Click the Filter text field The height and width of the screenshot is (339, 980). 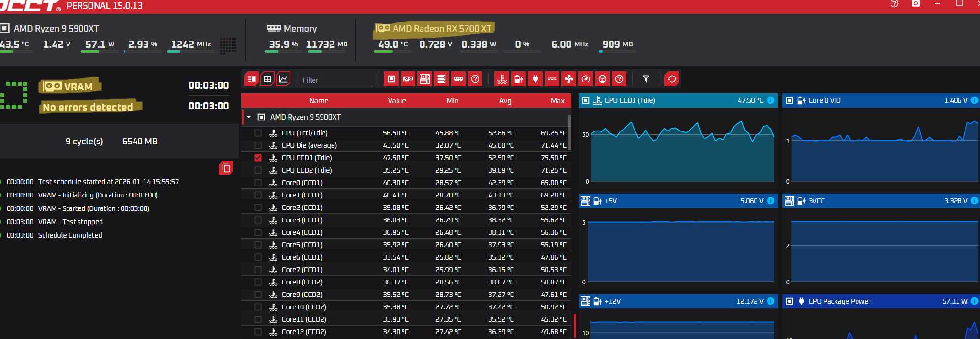[x=337, y=80]
